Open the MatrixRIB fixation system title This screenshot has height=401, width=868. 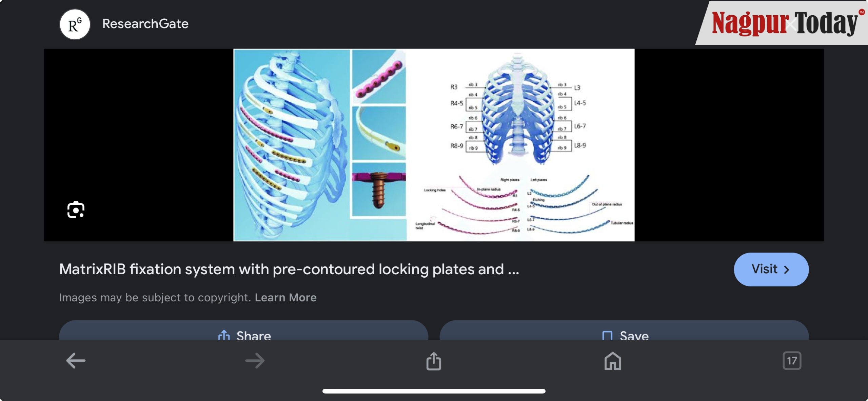(289, 269)
